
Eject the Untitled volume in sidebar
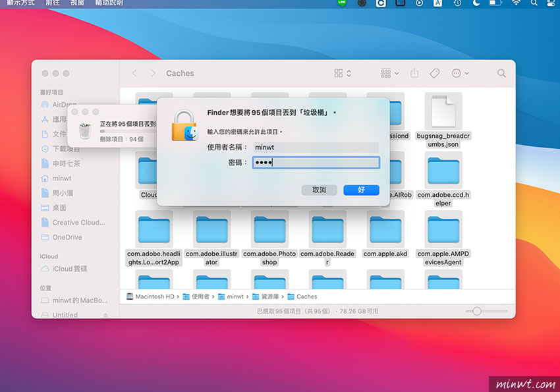coord(105,315)
